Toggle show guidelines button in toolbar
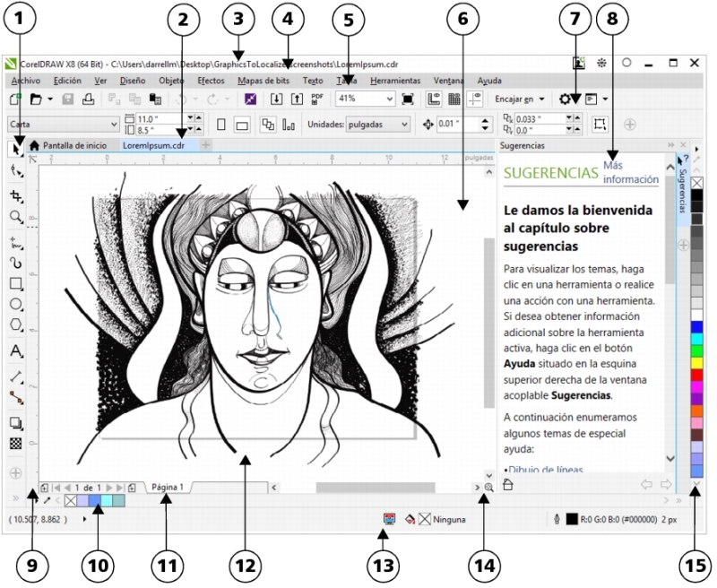 click(474, 99)
